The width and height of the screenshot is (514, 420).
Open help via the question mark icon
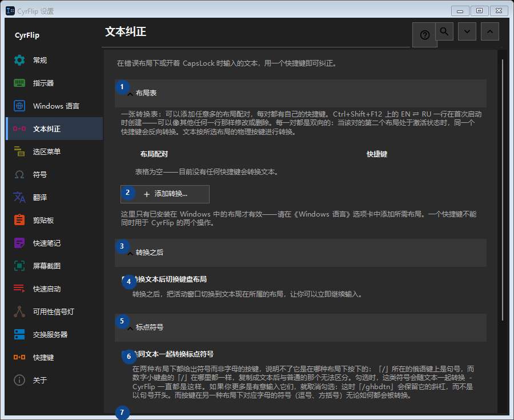pyautogui.click(x=425, y=35)
